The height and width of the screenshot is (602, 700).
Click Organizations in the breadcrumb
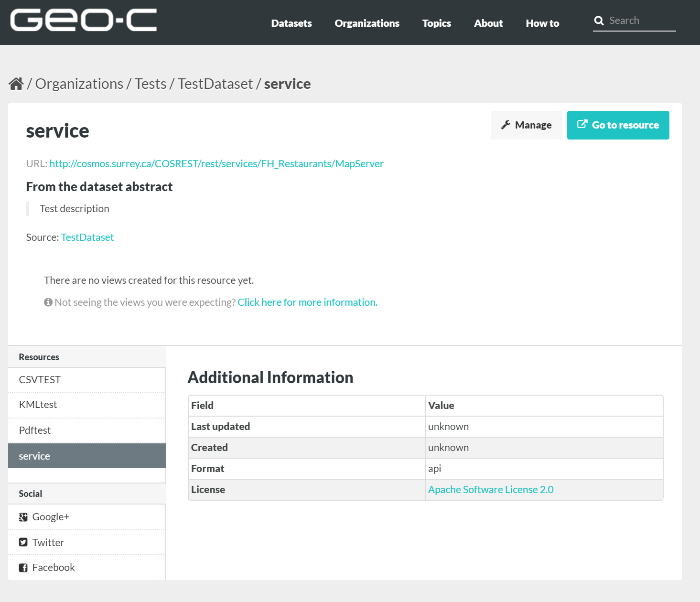[79, 84]
